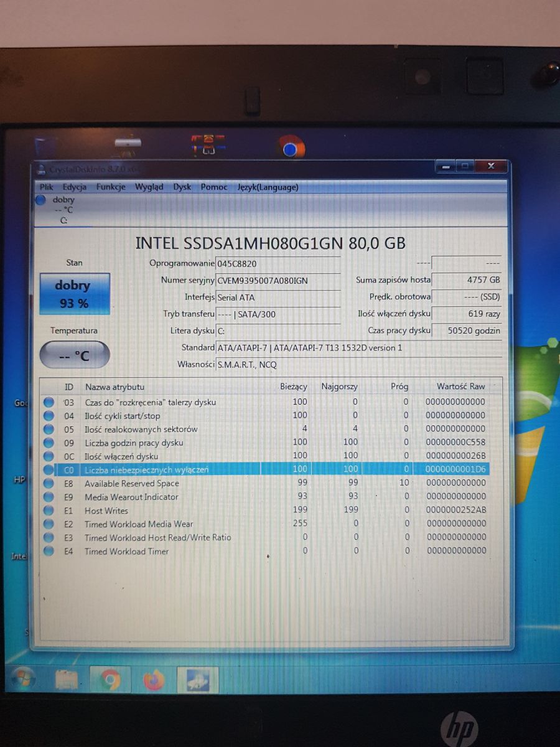
Task: Click the dobry 93% health status button
Action: coord(74,294)
